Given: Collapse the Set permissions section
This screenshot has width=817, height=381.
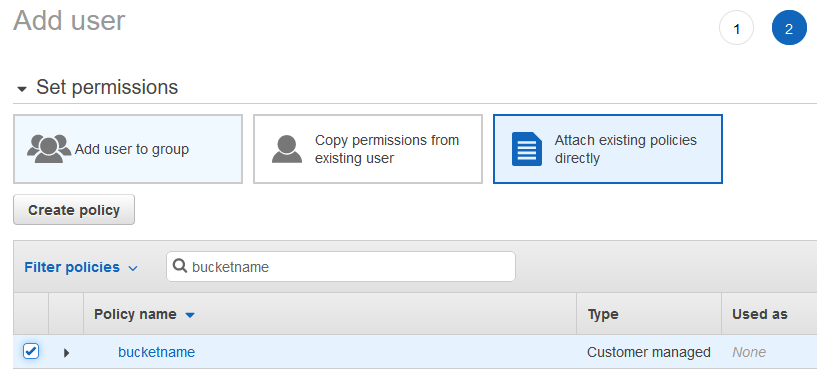Looking at the screenshot, I should click(x=22, y=89).
